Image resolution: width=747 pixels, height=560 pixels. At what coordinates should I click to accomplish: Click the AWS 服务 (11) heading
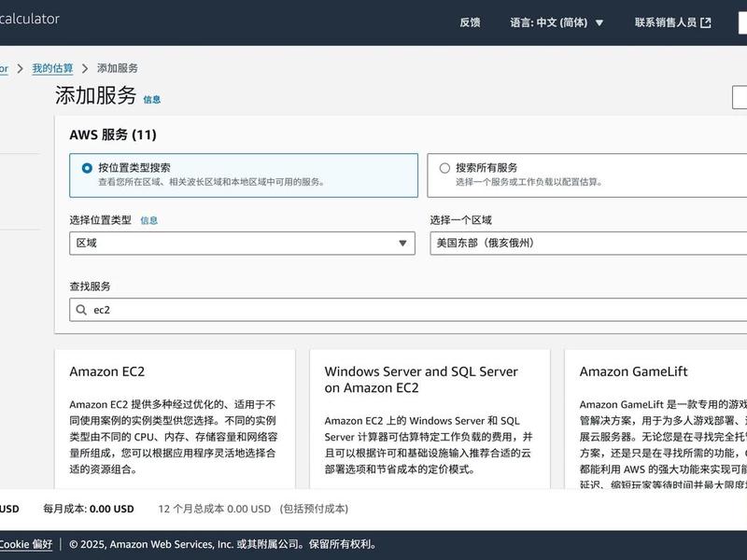(x=113, y=134)
